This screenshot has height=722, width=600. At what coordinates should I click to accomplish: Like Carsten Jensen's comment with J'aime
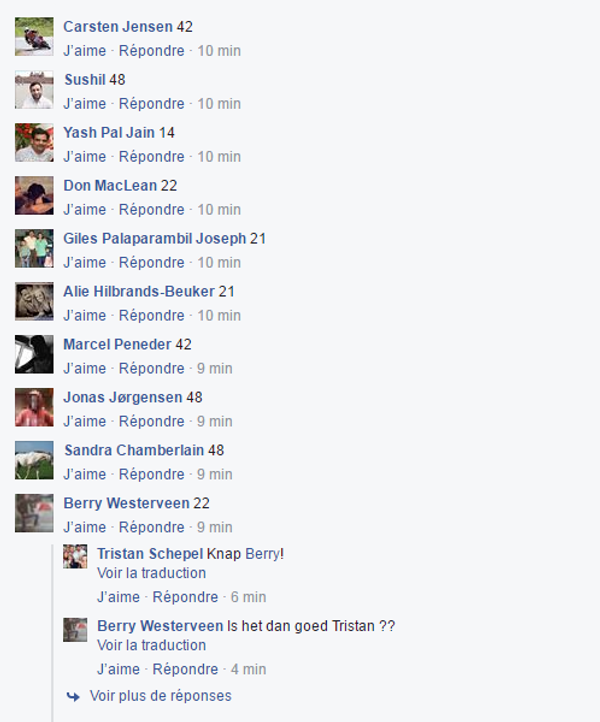tap(85, 51)
